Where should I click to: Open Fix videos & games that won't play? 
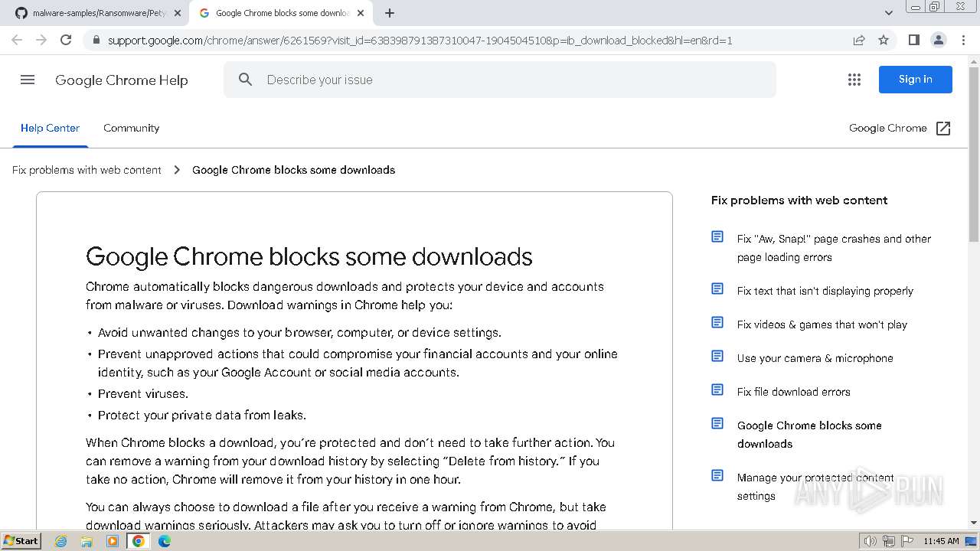822,324
